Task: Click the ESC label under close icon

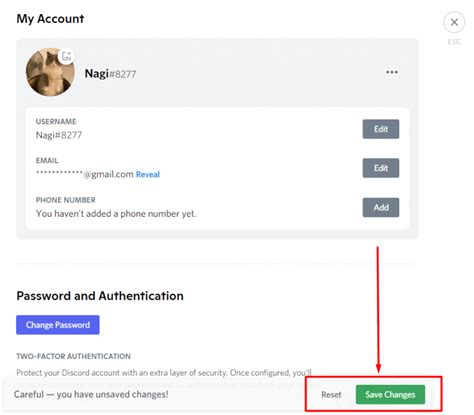Action: pos(454,42)
